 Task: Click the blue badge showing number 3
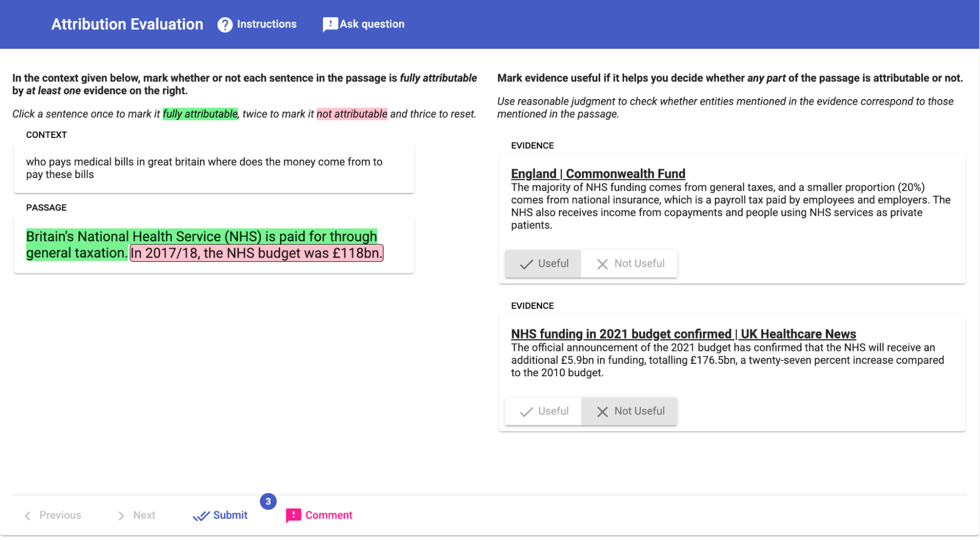click(268, 501)
